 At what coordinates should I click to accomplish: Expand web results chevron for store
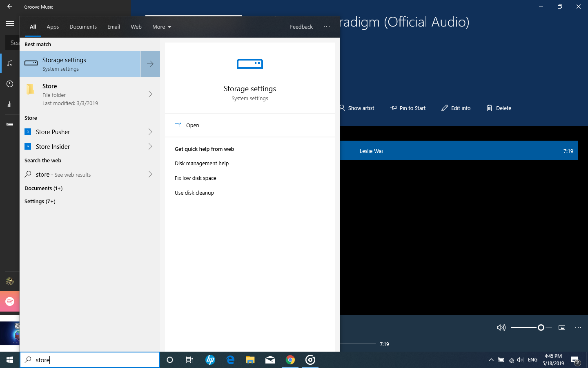coord(150,174)
